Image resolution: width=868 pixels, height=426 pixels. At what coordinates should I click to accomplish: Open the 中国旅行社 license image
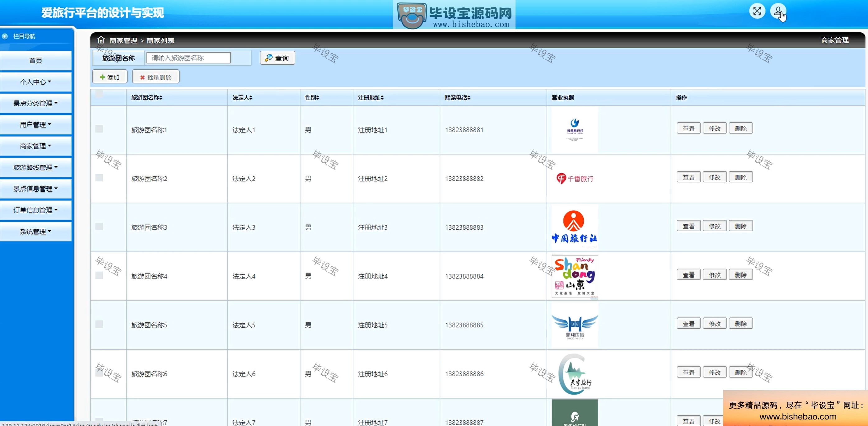(x=575, y=227)
